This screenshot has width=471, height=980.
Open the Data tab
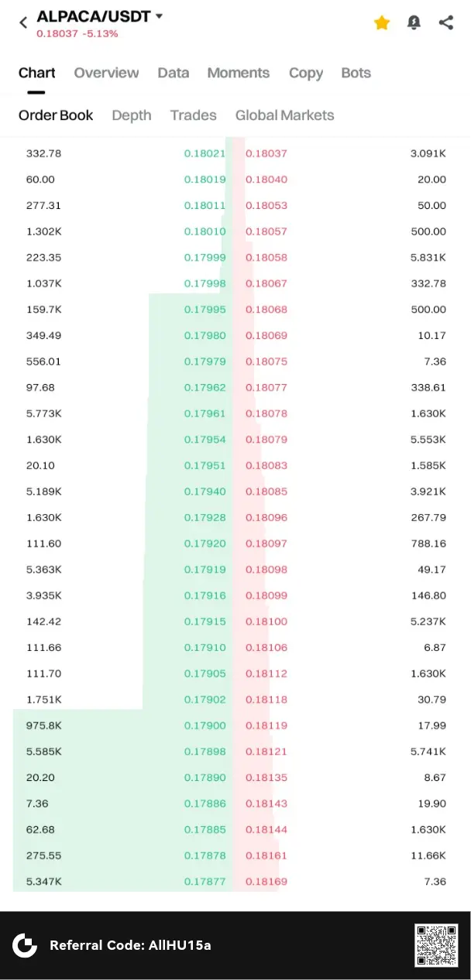173,73
